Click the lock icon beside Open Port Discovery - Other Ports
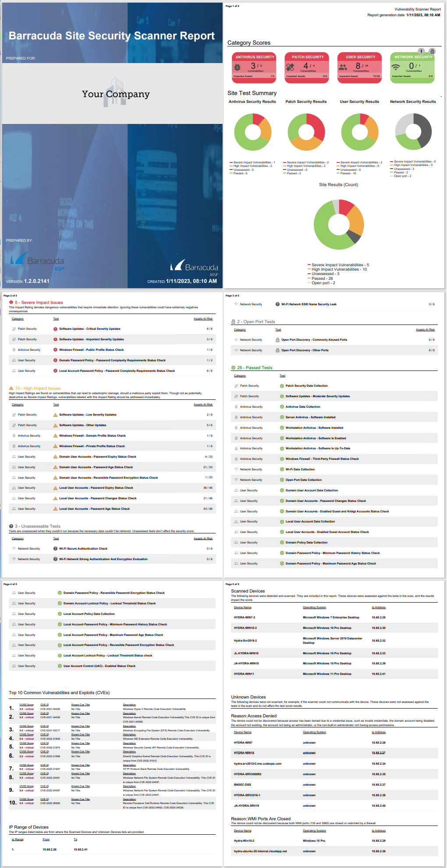 (278, 350)
